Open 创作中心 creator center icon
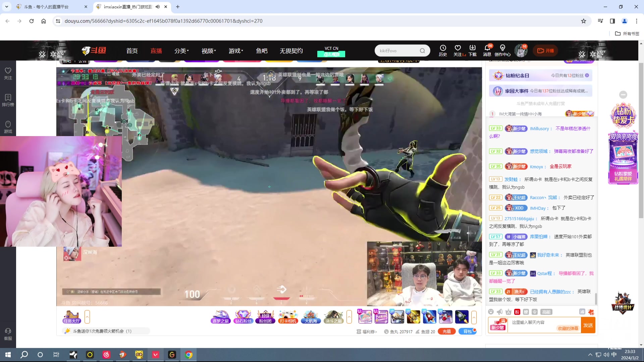Image resolution: width=644 pixels, height=362 pixels. [502, 51]
